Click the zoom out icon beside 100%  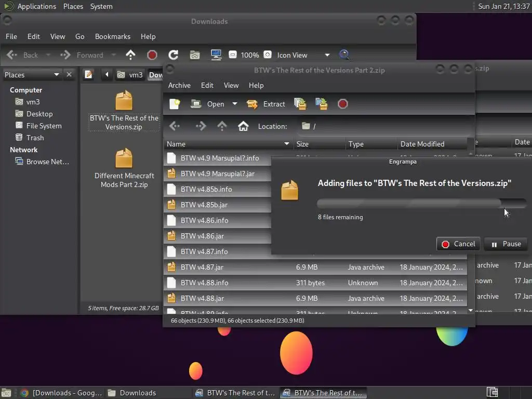click(x=232, y=55)
